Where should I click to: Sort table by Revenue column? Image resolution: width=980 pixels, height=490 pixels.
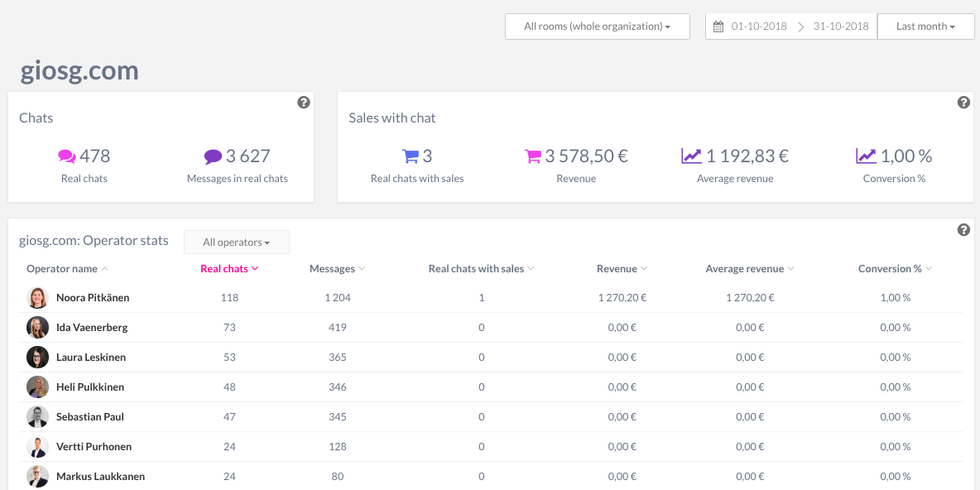(x=622, y=269)
